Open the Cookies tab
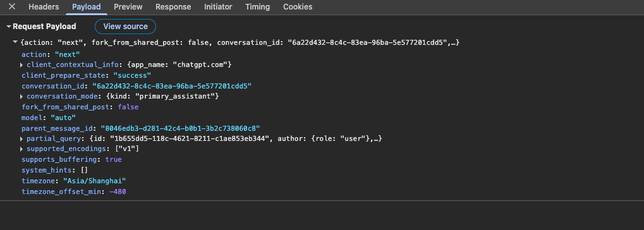 pyautogui.click(x=298, y=7)
